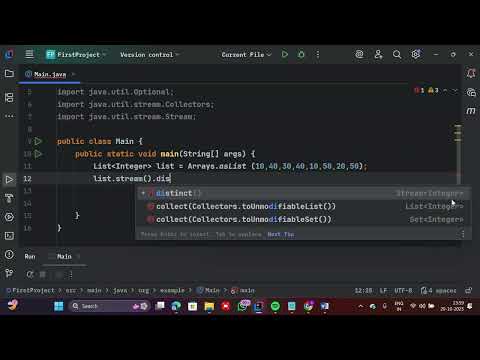
Task: Select the Run tab label in bottom panel
Action: 30,256
